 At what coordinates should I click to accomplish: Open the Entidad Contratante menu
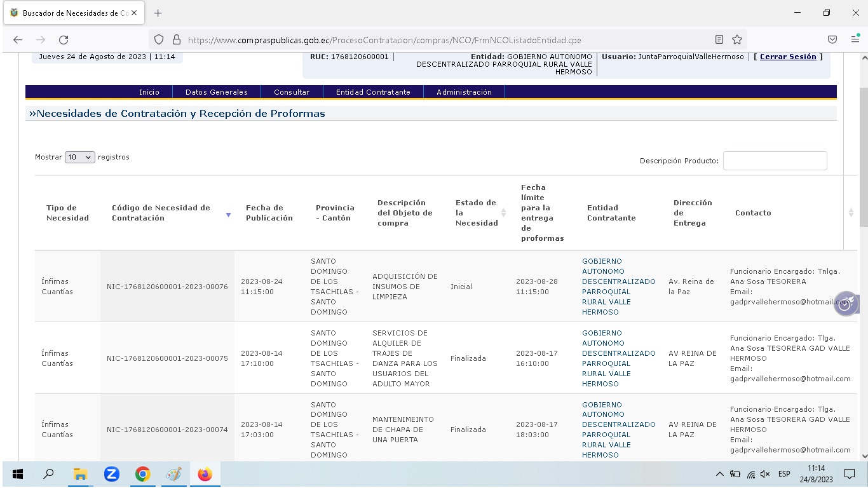[x=373, y=92]
